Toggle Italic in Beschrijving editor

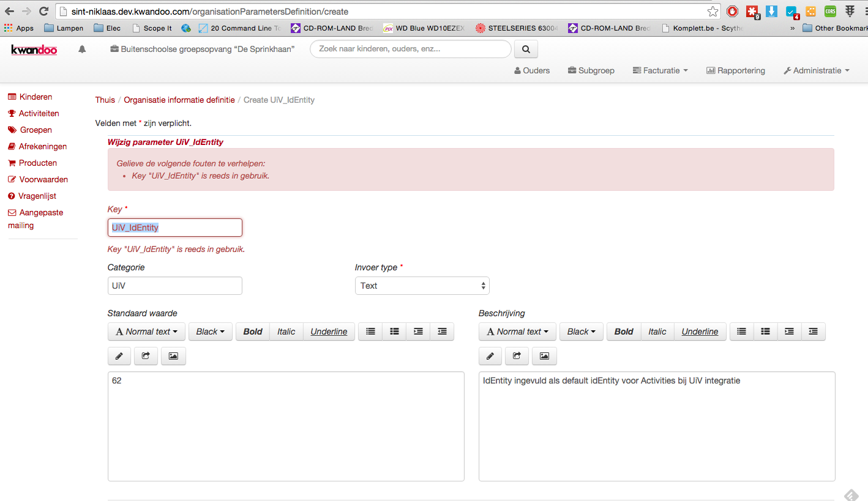pyautogui.click(x=657, y=332)
